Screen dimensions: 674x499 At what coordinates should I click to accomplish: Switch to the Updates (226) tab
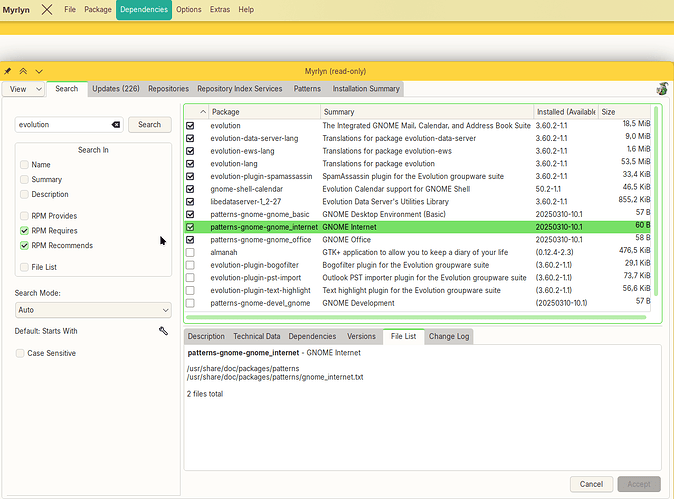pos(116,89)
